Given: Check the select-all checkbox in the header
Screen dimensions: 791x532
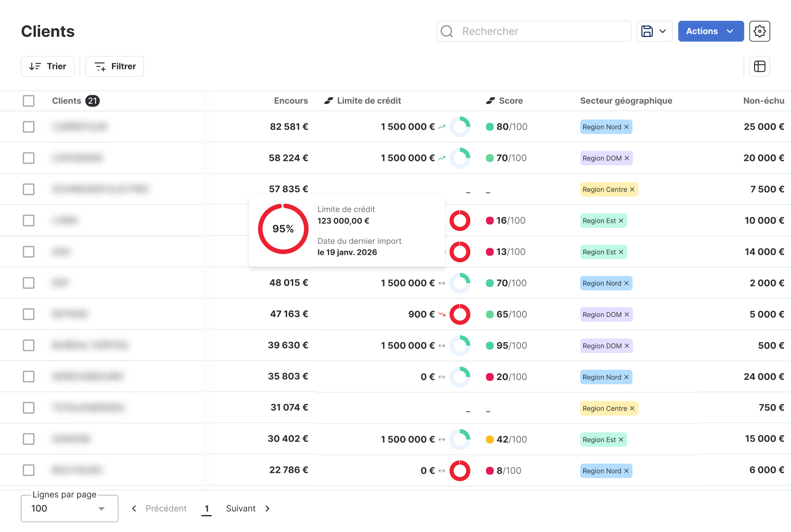Looking at the screenshot, I should [x=29, y=100].
